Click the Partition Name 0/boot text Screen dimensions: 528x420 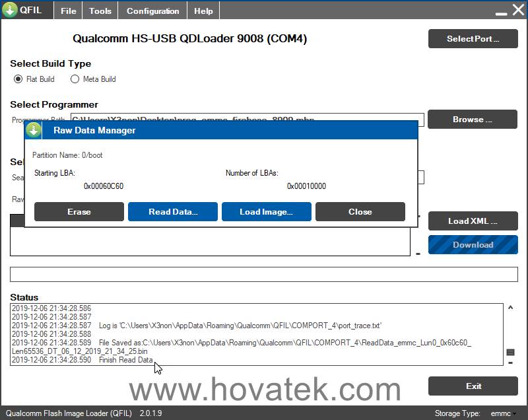67,155
